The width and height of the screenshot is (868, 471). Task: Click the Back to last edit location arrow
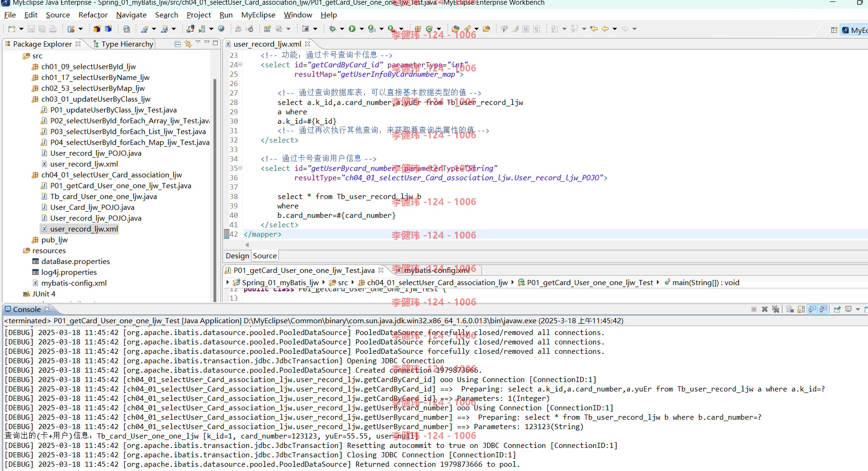(x=594, y=29)
